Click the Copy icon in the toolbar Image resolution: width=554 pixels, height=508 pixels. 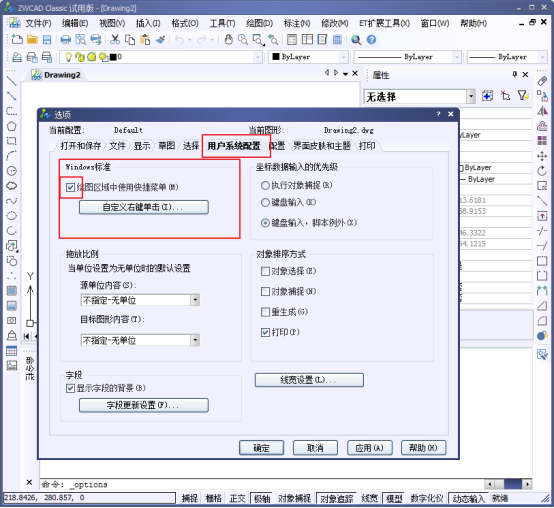point(130,40)
